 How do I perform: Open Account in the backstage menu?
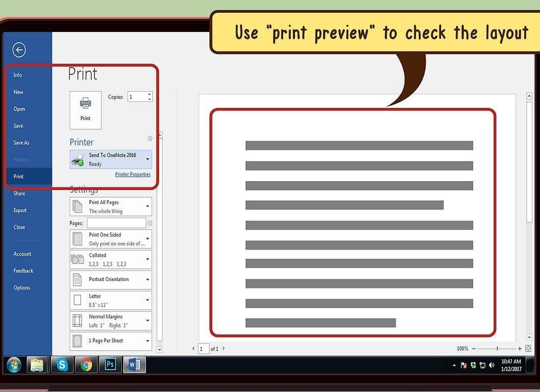point(22,254)
